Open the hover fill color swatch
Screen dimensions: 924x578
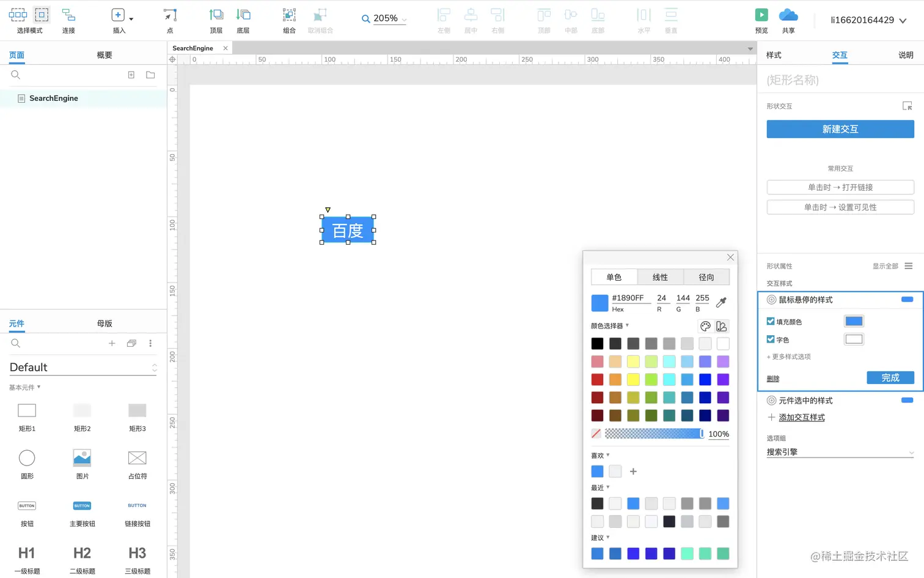854,321
